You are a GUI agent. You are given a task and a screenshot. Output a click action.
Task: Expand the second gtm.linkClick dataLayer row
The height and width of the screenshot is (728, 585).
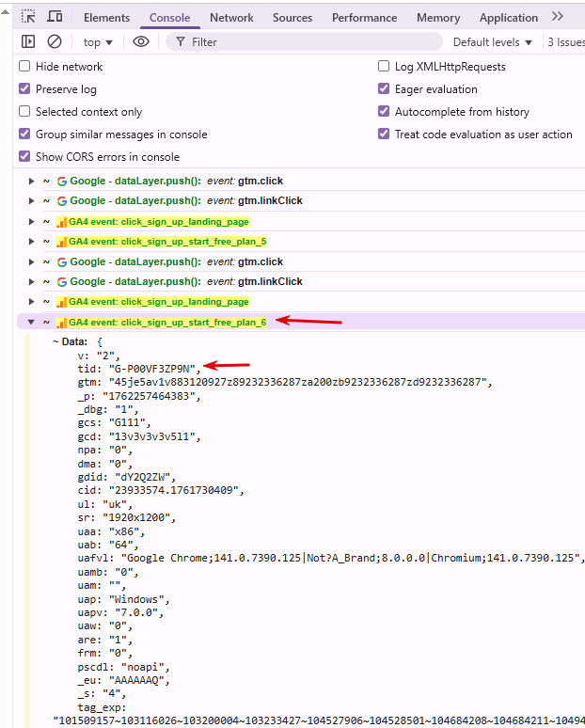point(31,282)
